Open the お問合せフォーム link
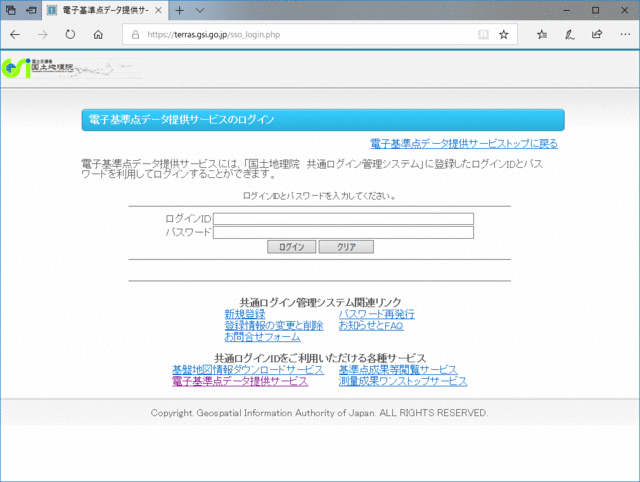The width and height of the screenshot is (640, 482). 262,337
